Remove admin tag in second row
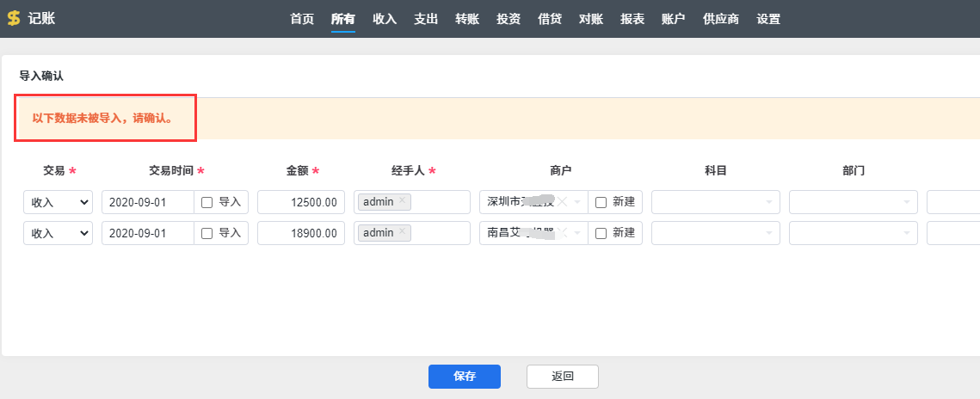Viewport: 980px width, 399px height. [402, 232]
